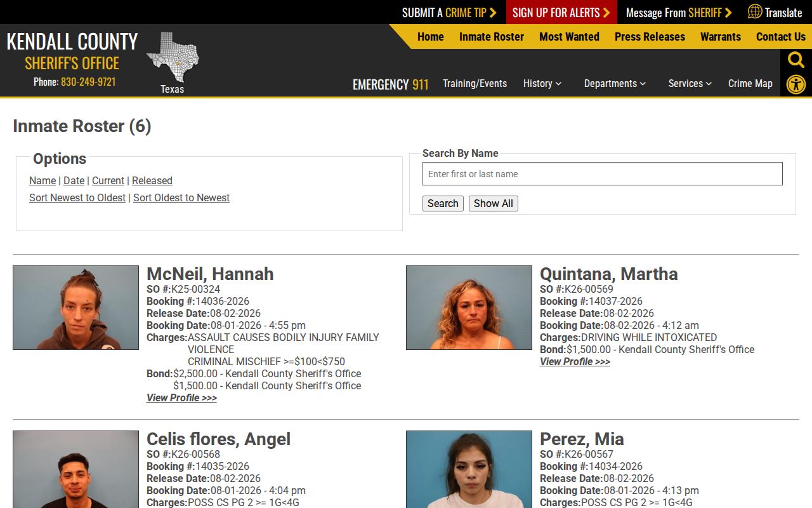Select Sort Oldest to Newest

(181, 198)
